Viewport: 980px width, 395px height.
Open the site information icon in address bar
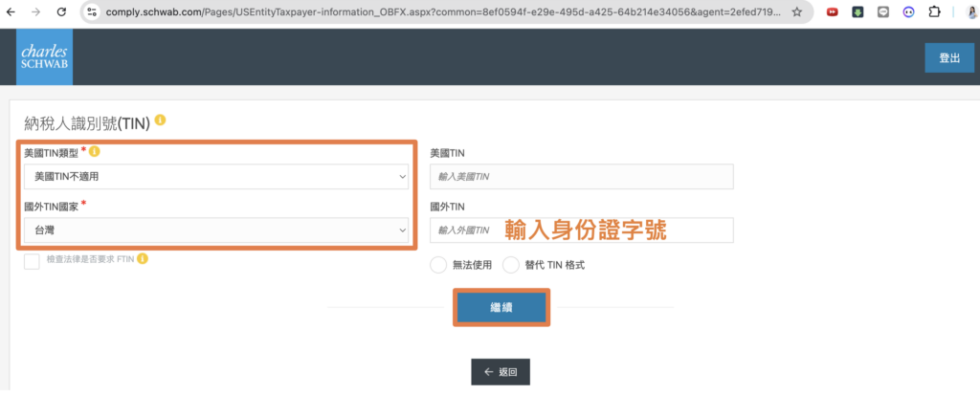point(92,12)
